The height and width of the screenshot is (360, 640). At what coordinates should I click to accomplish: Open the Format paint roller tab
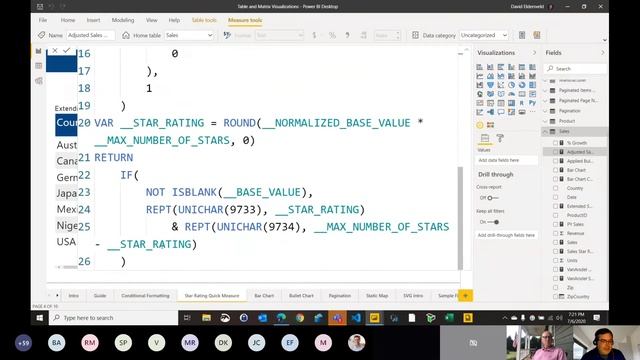pos(500,138)
